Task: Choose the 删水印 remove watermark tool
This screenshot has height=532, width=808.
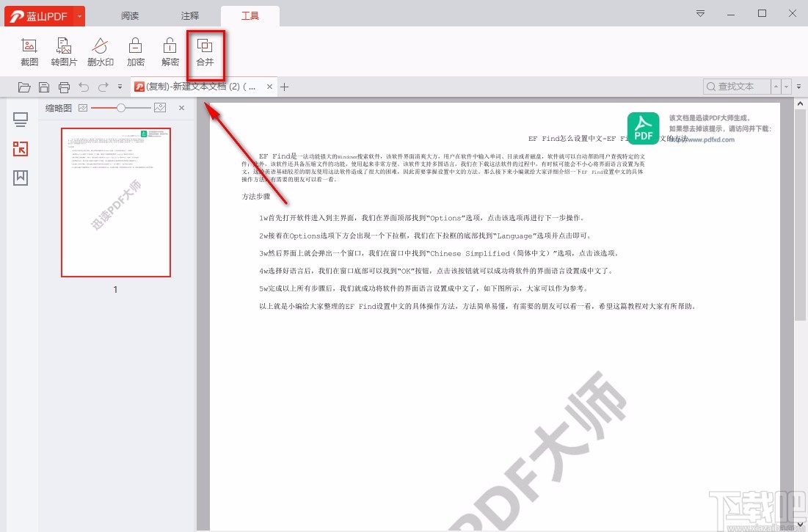Action: click(x=100, y=52)
